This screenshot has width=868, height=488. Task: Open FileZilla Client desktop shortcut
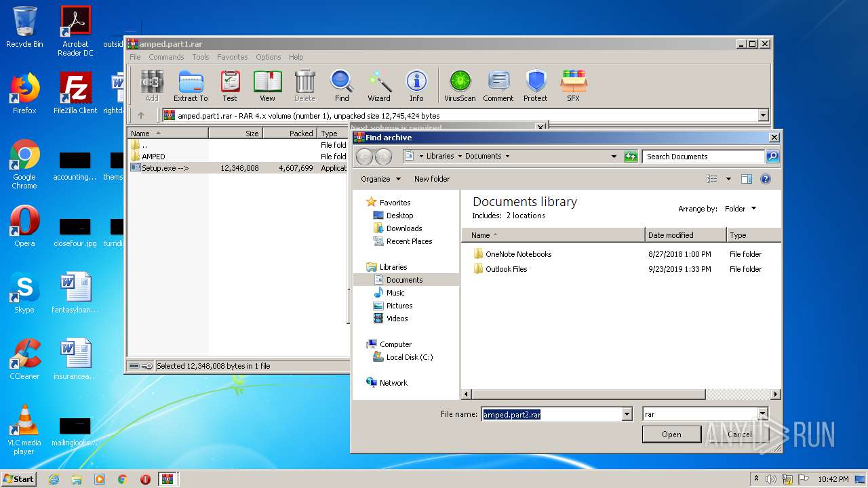tap(75, 93)
